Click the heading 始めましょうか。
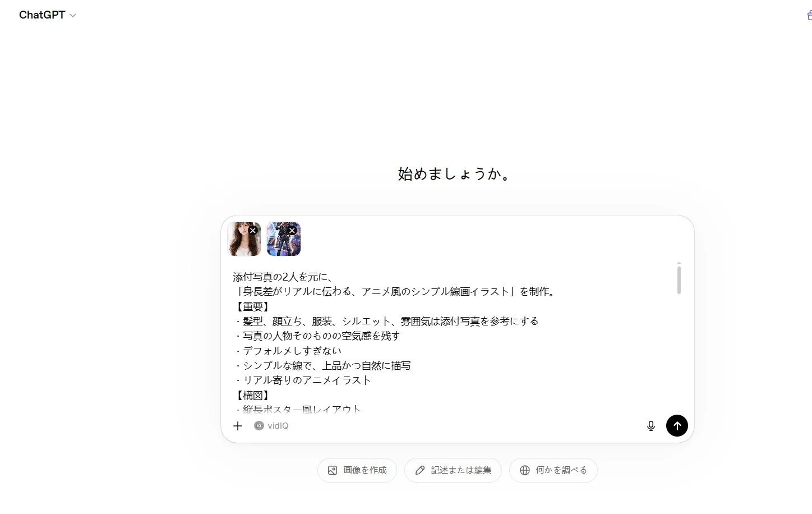812x514 pixels. click(x=454, y=174)
